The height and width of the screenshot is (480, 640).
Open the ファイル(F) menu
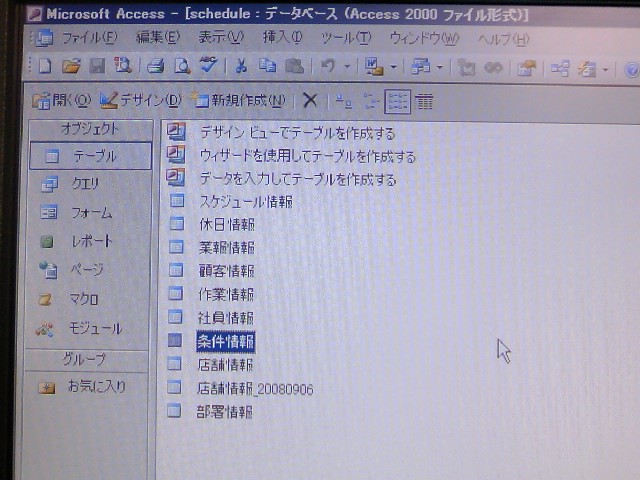click(89, 38)
